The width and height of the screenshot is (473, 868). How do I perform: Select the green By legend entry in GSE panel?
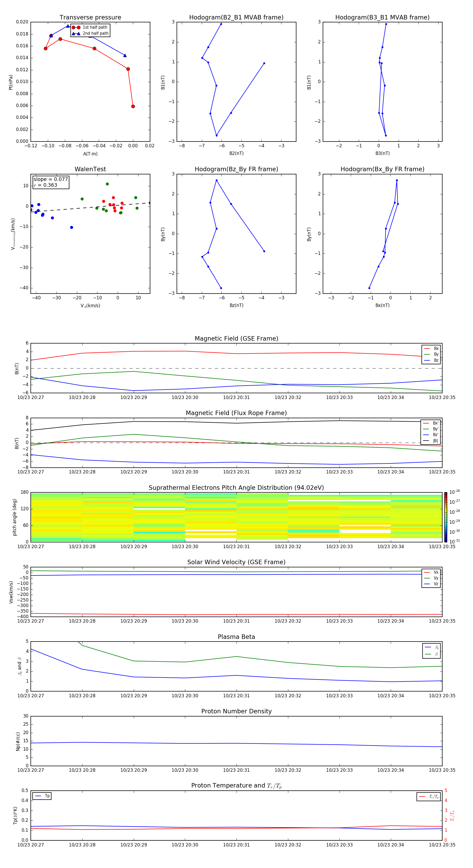click(431, 354)
